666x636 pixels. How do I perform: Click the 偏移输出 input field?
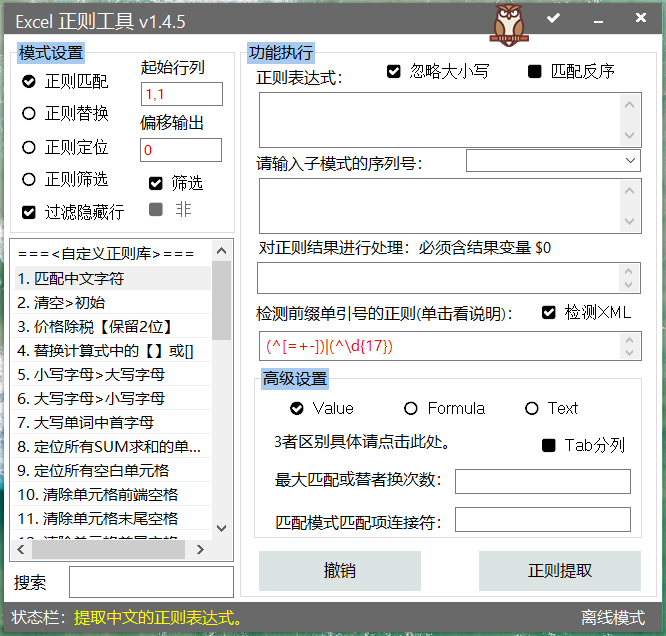[x=181, y=150]
